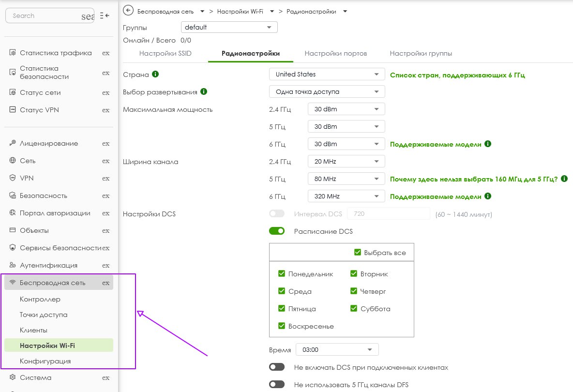Image resolution: width=573 pixels, height=392 pixels.
Task: Uncheck the Понедельник checkbox
Action: click(x=281, y=273)
